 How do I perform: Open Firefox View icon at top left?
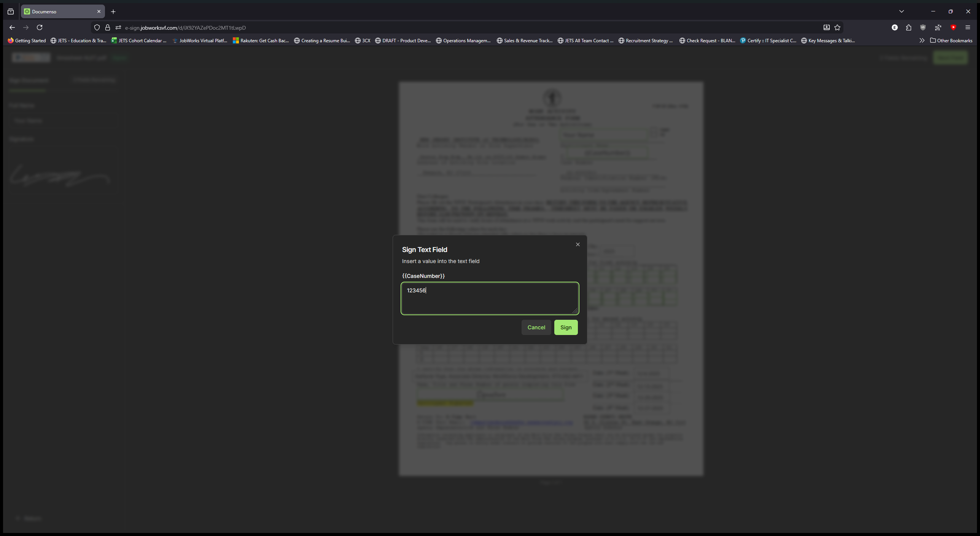(10, 12)
